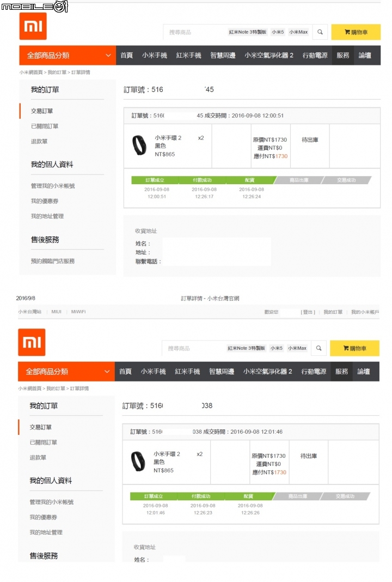Focus the 搜尋商品 search field on order …45 page
This screenshot has width=392, height=582.
(x=195, y=32)
